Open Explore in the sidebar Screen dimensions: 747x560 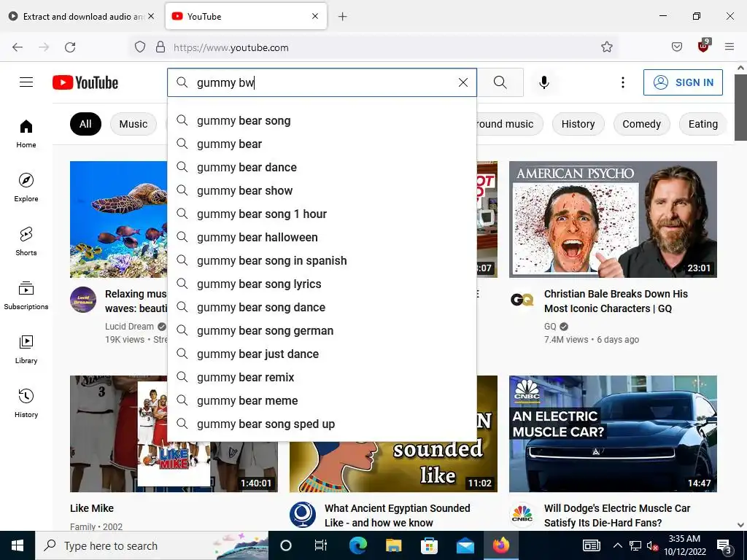tap(26, 187)
